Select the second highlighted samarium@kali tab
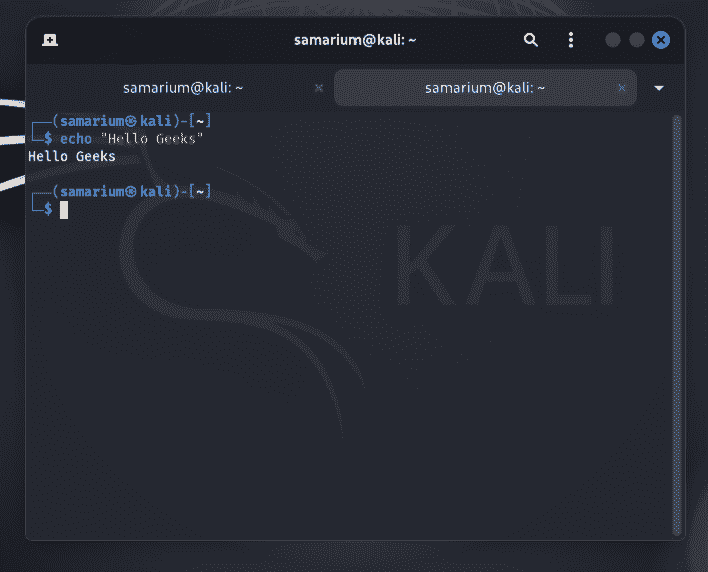The height and width of the screenshot is (572, 708). point(485,88)
